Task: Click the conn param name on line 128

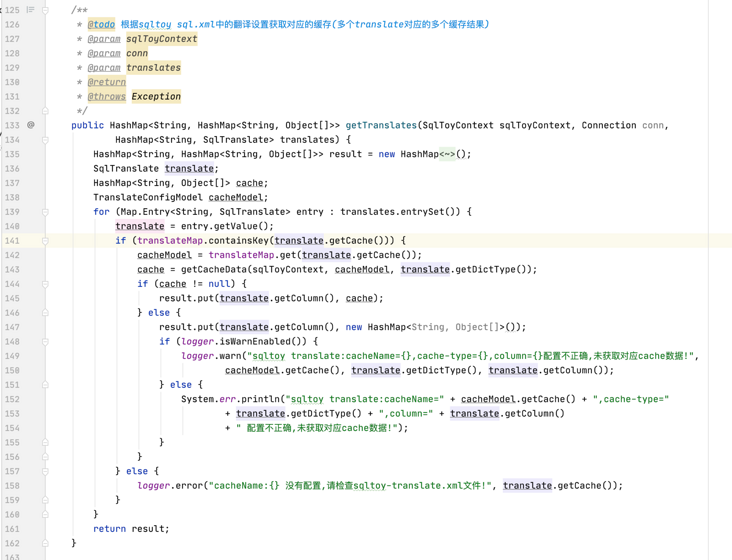Action: 137,53
